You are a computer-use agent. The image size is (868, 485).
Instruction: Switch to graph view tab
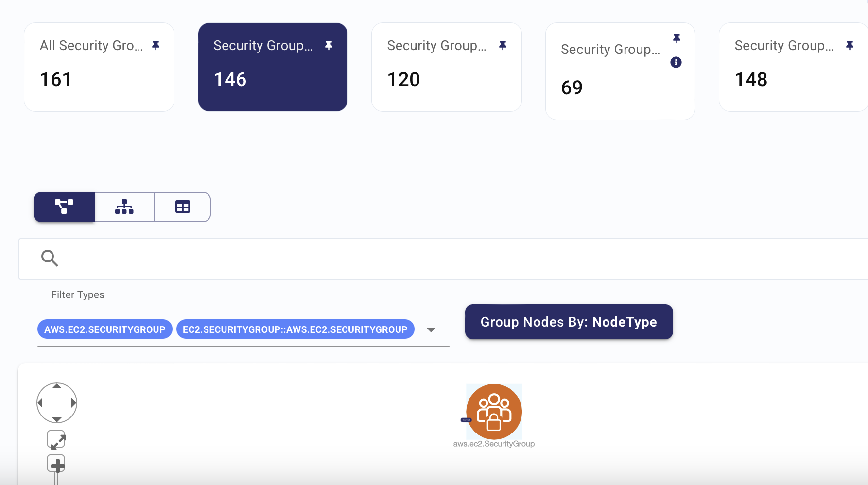(x=64, y=207)
